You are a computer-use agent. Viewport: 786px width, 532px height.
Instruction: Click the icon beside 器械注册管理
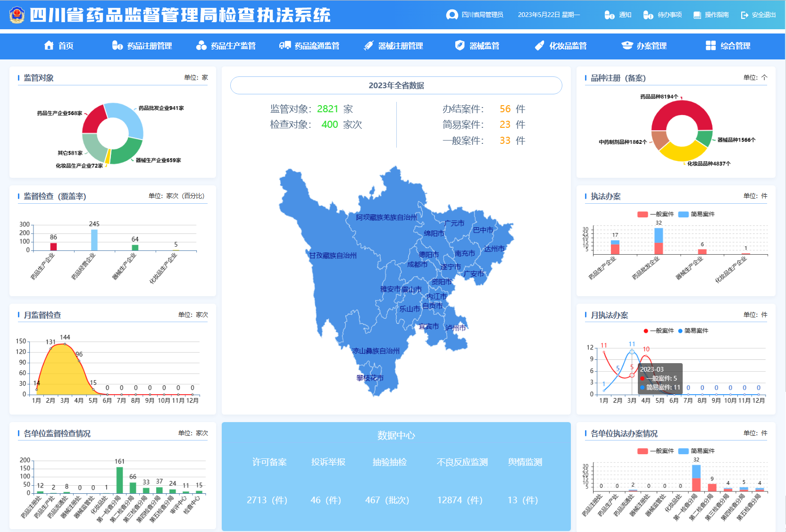pyautogui.click(x=368, y=45)
